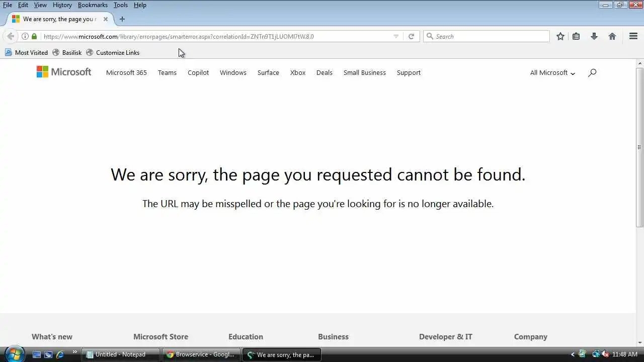Image resolution: width=644 pixels, height=362 pixels.
Task: Click the 'Microsoft Store' footer heading
Action: click(x=160, y=336)
